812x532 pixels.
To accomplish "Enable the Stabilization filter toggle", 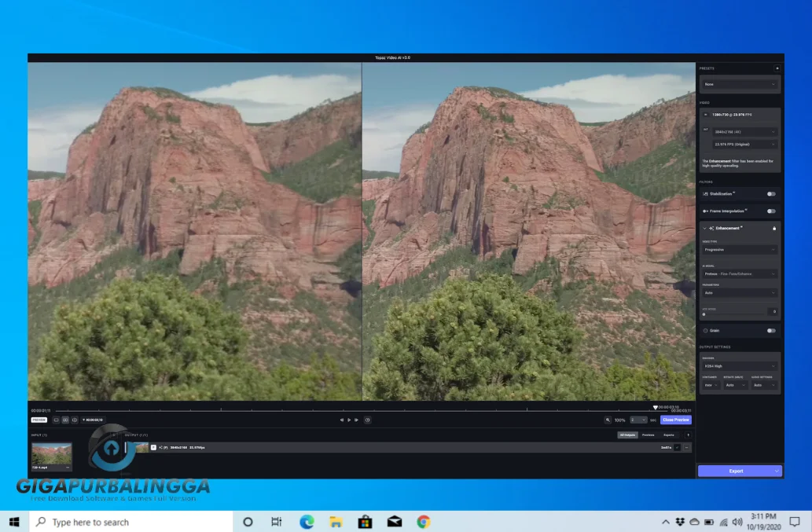I will (x=771, y=193).
